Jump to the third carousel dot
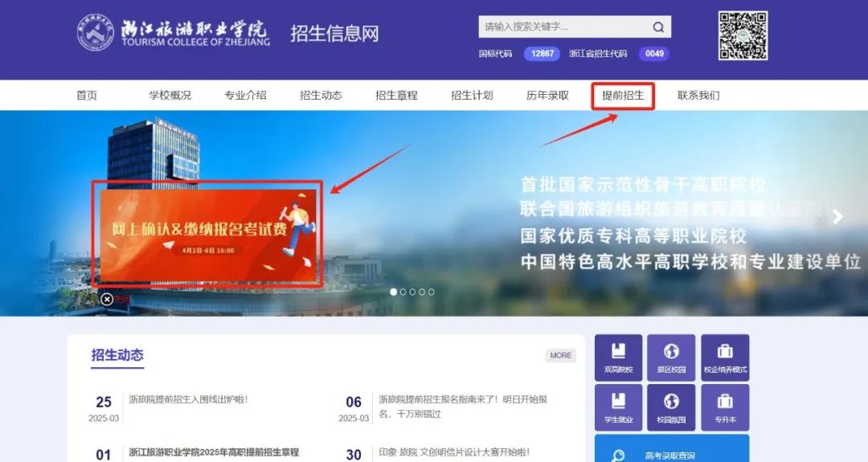 [412, 292]
